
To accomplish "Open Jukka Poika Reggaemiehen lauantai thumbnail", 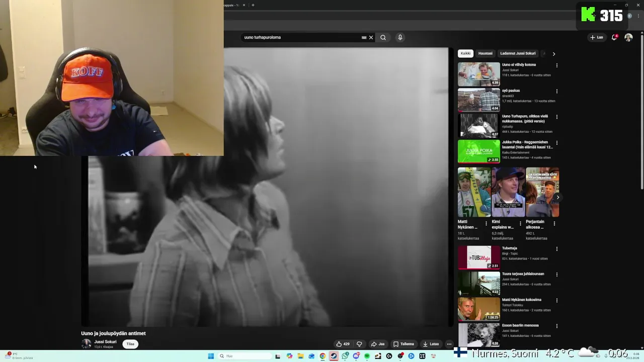I will pyautogui.click(x=479, y=151).
